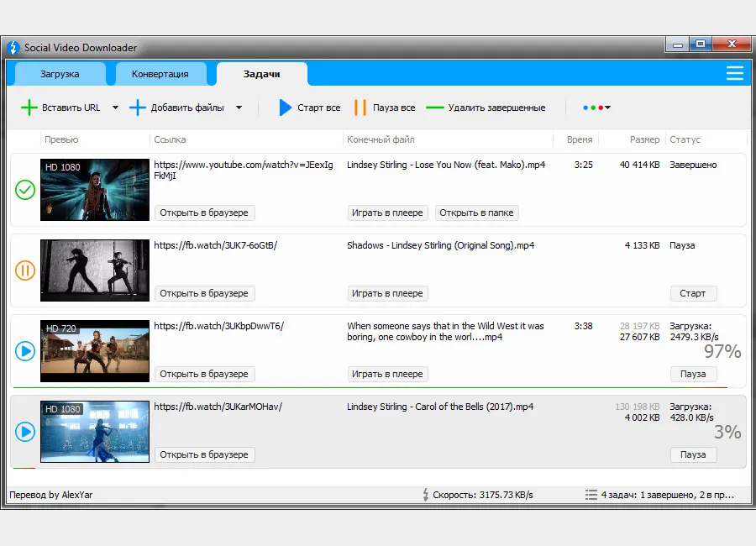The height and width of the screenshot is (546, 756).
Task: Click Перевод by AlexYar status text
Action: [x=51, y=495]
